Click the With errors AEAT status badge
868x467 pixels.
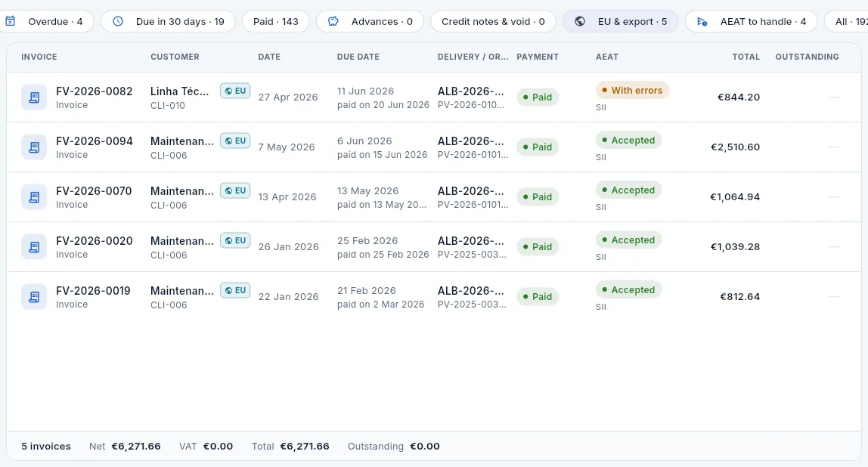tap(632, 90)
